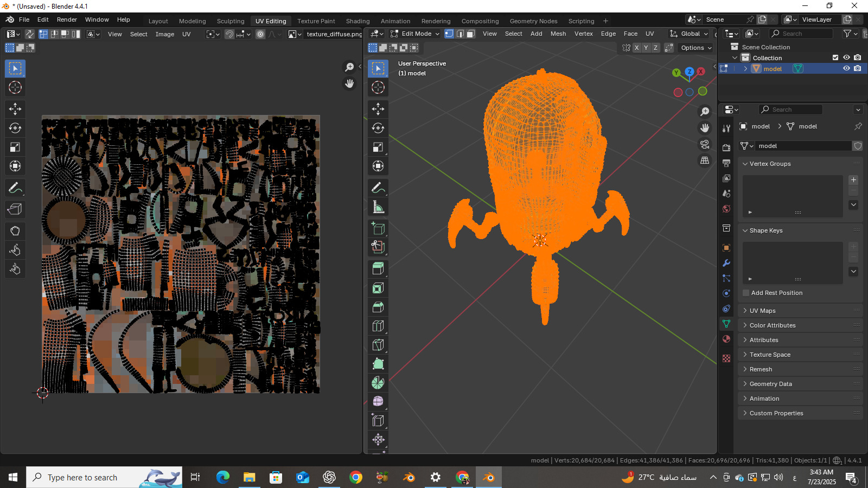Toggle UV sync selection button
868x488 pixels.
coord(29,34)
